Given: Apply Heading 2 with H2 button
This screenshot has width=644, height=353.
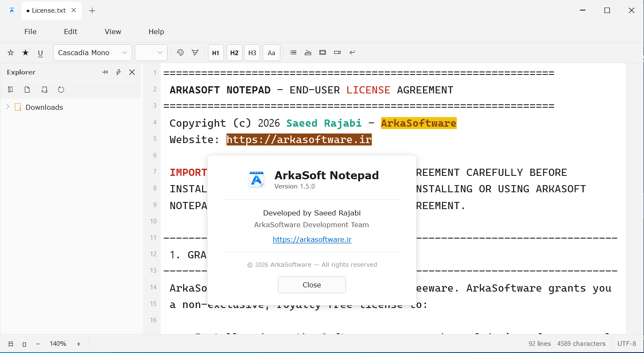Looking at the screenshot, I should [x=234, y=53].
